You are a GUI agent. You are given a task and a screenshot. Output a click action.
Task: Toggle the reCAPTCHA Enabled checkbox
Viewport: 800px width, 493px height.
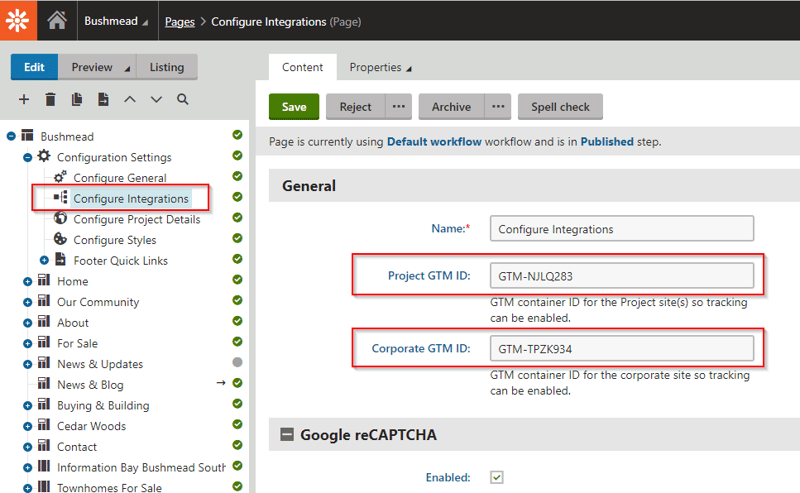[x=496, y=477]
